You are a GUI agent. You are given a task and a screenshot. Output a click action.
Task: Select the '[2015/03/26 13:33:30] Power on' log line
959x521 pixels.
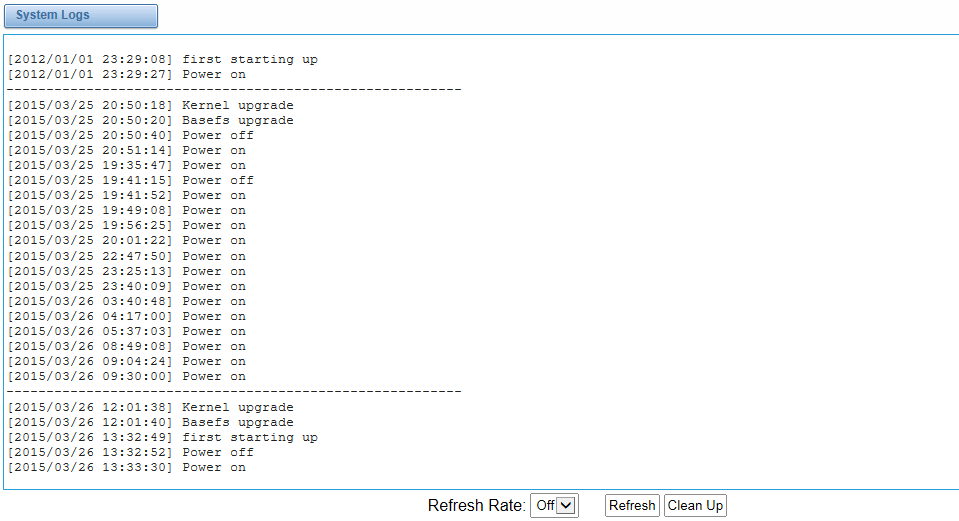click(127, 467)
